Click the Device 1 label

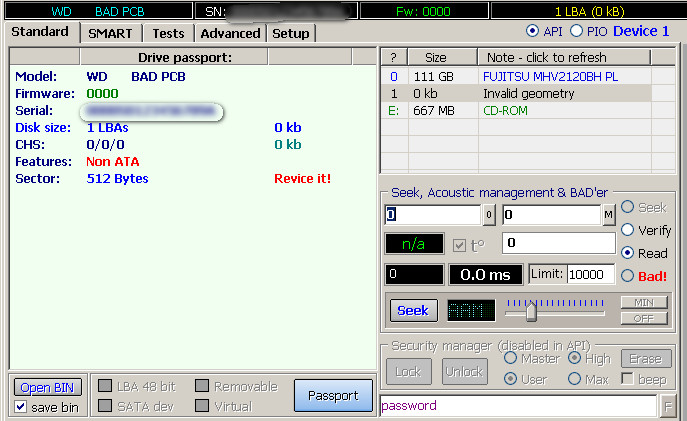tap(641, 31)
